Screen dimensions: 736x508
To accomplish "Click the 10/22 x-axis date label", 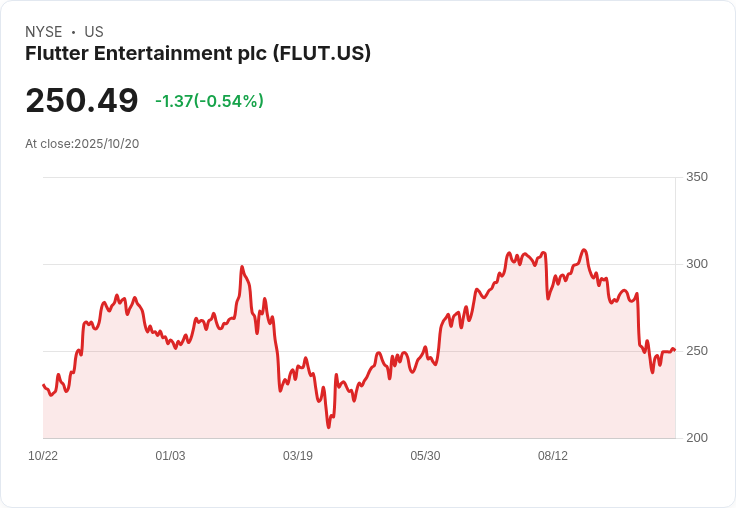I will click(x=43, y=456).
